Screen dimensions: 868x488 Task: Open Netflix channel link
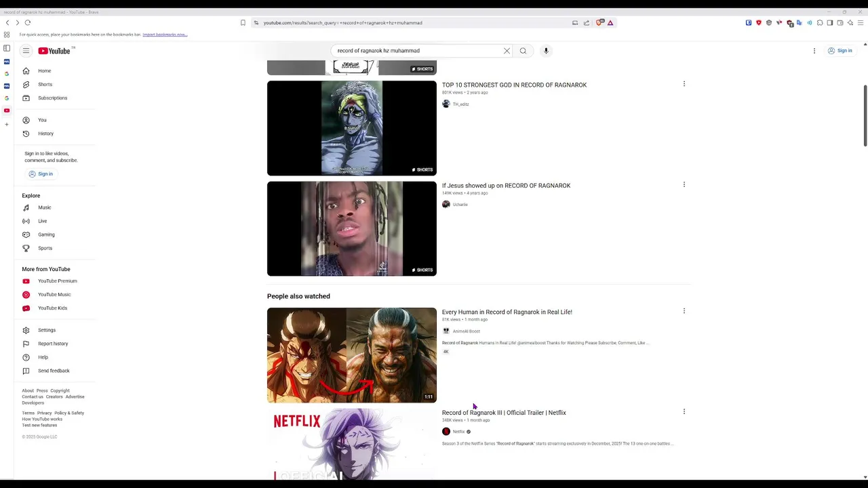(x=458, y=432)
